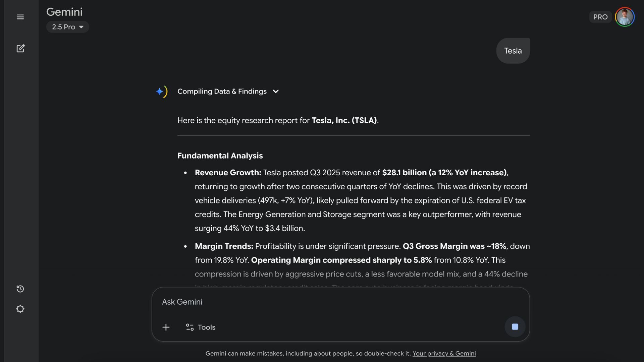Screen dimensions: 644x362
Task: Click the Gemini title text
Action: click(x=64, y=12)
